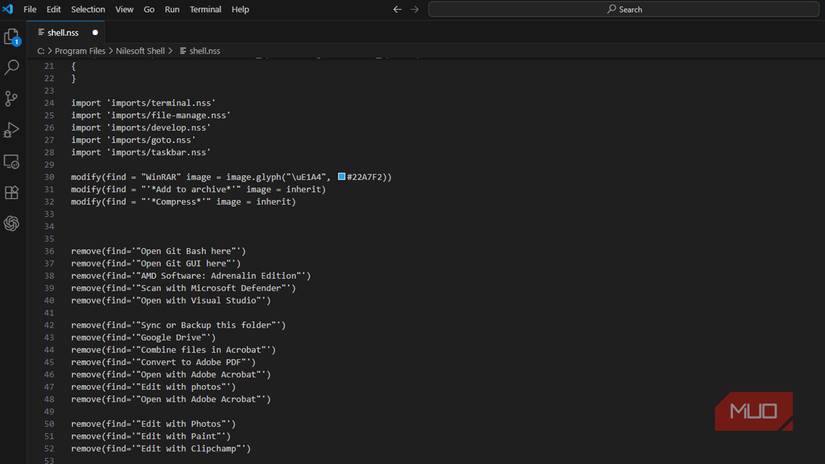Image resolution: width=825 pixels, height=464 pixels.
Task: Click the 'Scan with Microsoft Defender' line
Action: pos(184,288)
